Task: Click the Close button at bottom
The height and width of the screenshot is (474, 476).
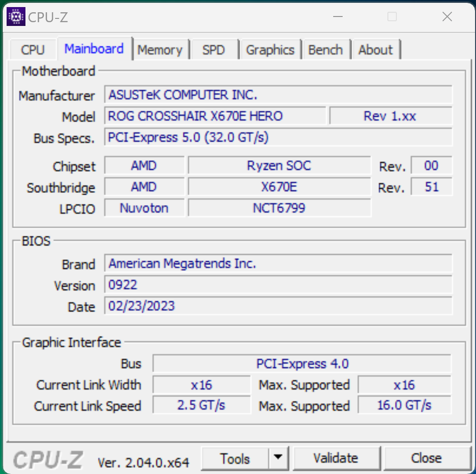Action: [427, 458]
